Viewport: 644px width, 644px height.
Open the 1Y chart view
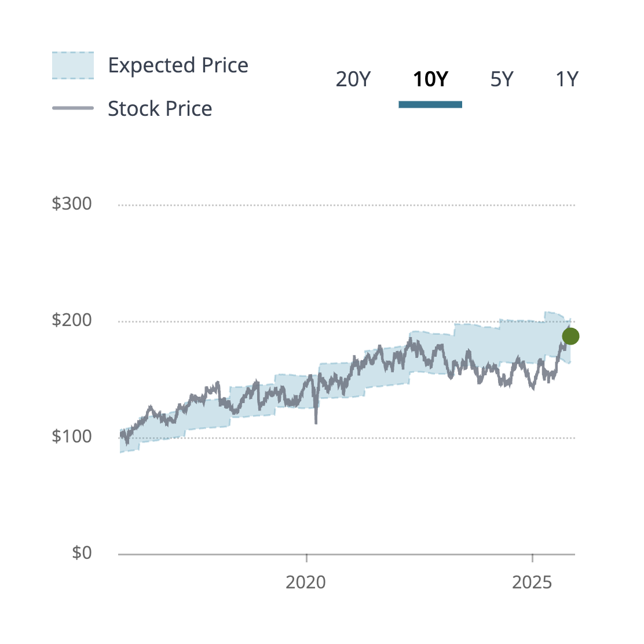566,79
